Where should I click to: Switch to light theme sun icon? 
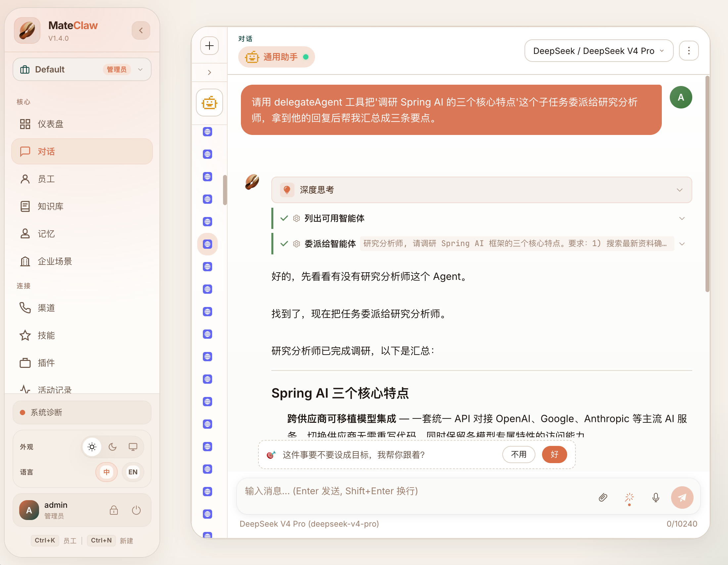tap(92, 447)
